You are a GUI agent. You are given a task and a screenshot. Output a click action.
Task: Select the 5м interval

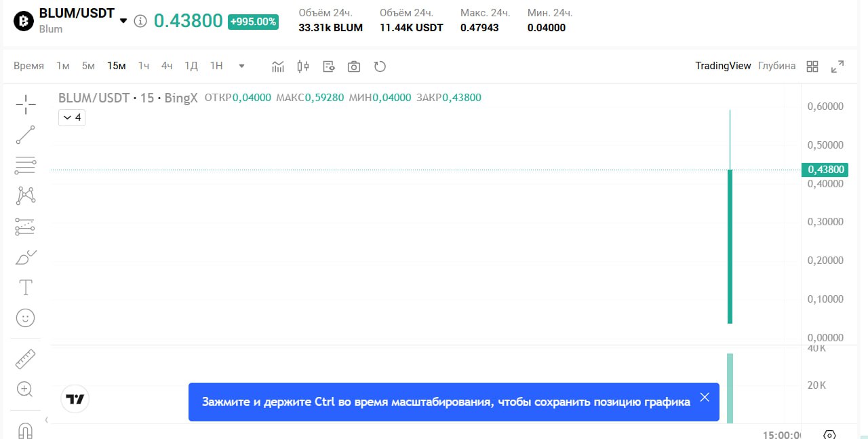(x=88, y=66)
